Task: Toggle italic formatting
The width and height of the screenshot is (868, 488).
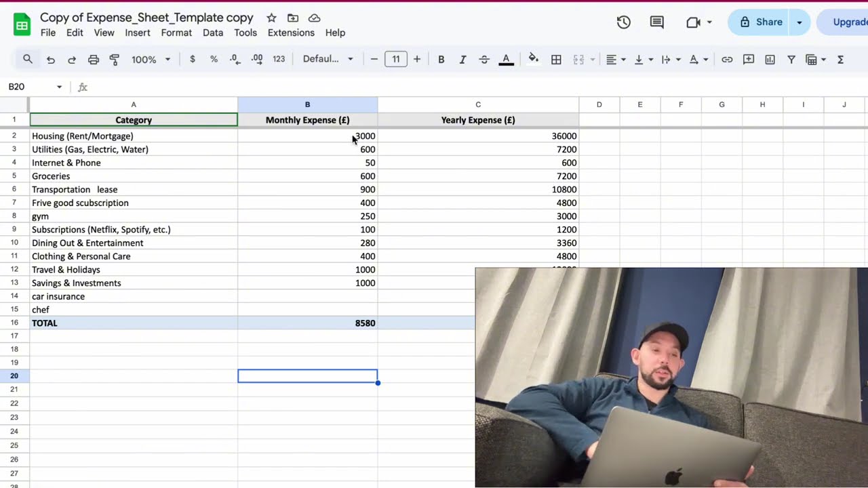Action: click(x=462, y=60)
